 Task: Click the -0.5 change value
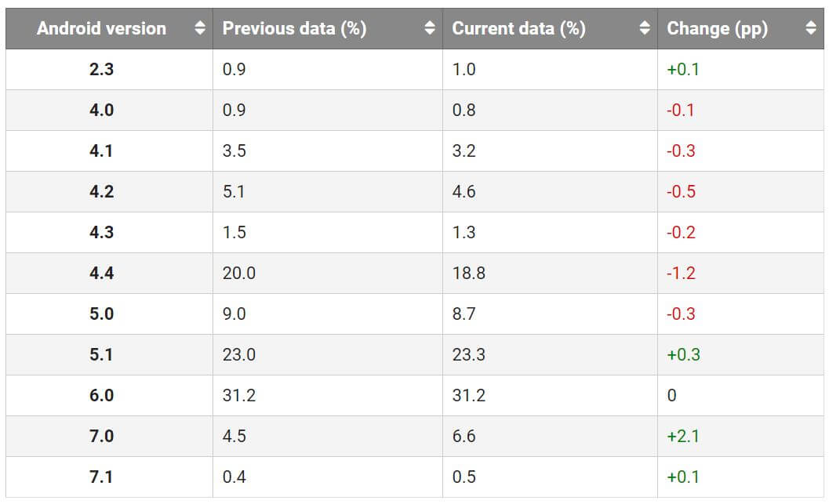coord(681,191)
